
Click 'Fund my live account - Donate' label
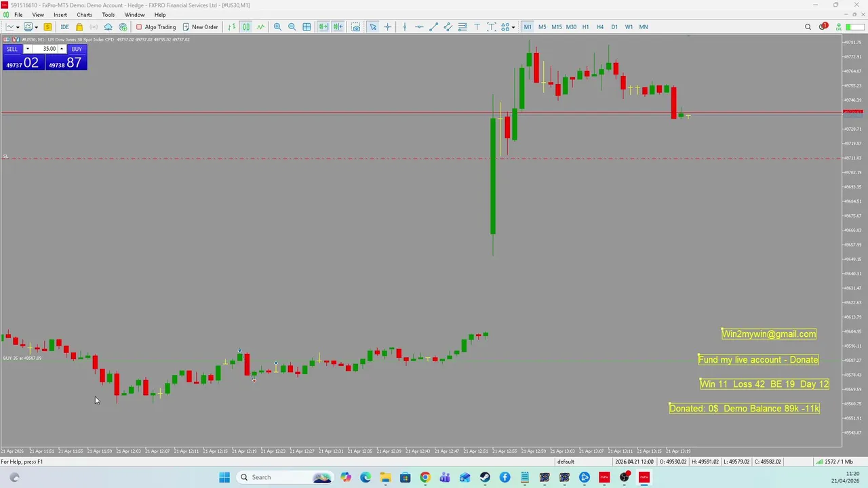pos(758,359)
